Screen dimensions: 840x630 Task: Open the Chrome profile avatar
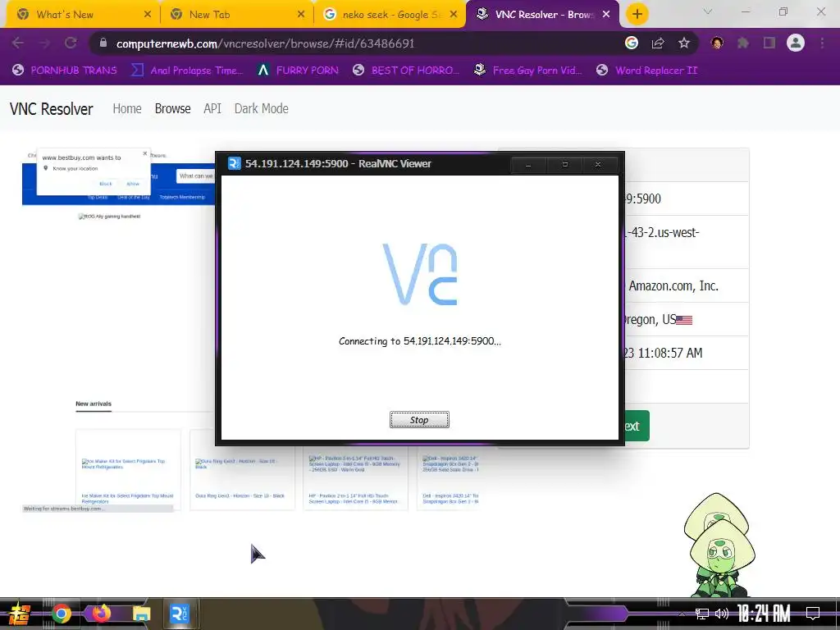[x=796, y=43]
